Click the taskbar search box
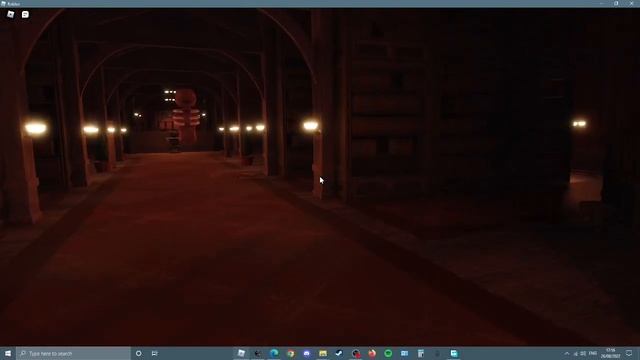The width and height of the screenshot is (640, 360). pyautogui.click(x=73, y=353)
